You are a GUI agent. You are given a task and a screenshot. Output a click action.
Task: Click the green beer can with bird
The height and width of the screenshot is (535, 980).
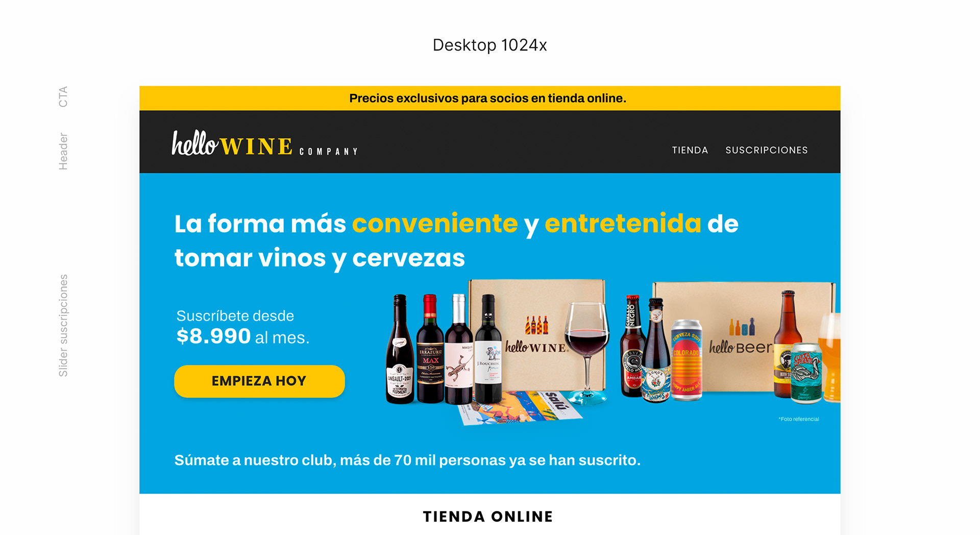(806, 373)
